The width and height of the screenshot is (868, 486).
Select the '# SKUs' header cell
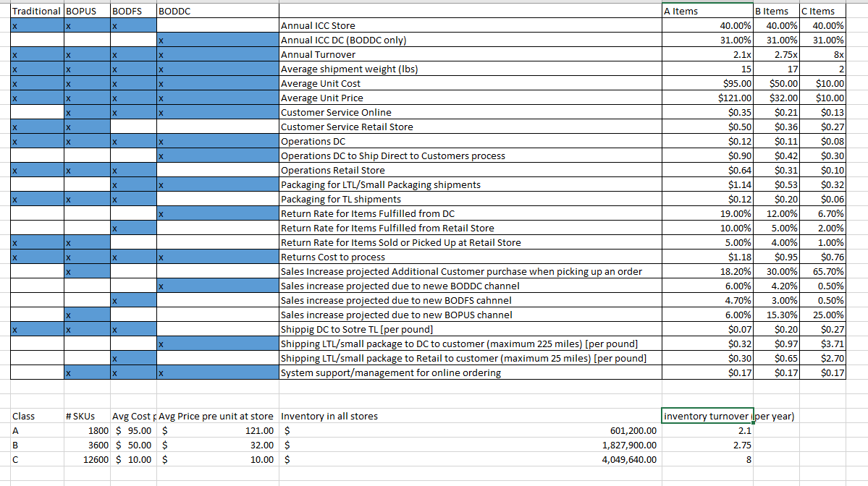pos(88,417)
